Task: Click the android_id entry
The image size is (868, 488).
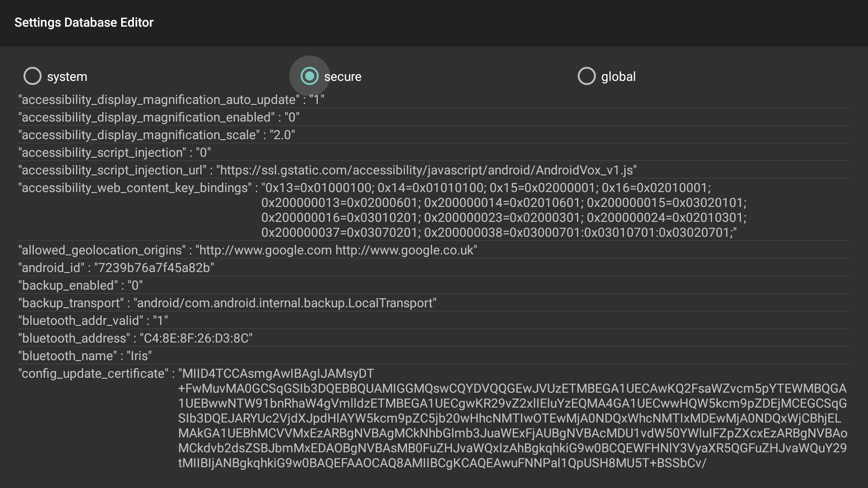Action: (x=116, y=268)
